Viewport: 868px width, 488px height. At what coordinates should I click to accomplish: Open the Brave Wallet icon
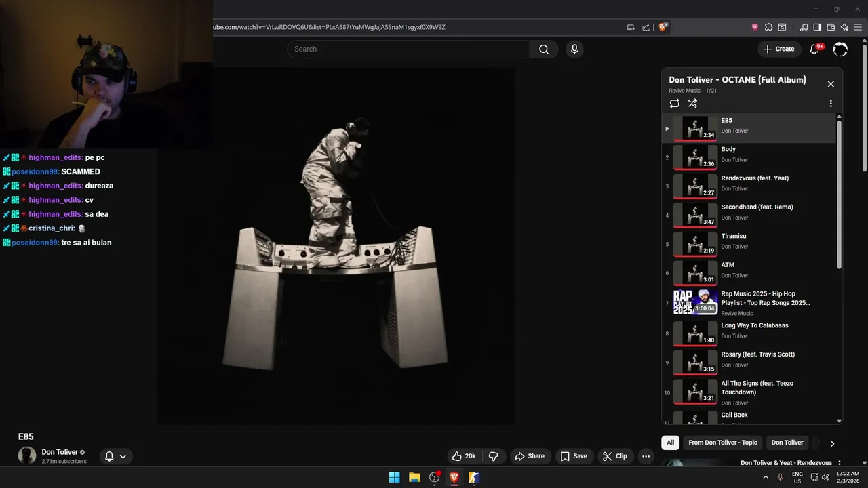831,27
